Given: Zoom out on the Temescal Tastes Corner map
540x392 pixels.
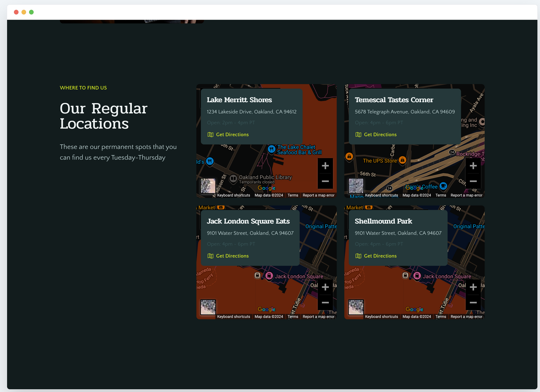Looking at the screenshot, I should 473,181.
